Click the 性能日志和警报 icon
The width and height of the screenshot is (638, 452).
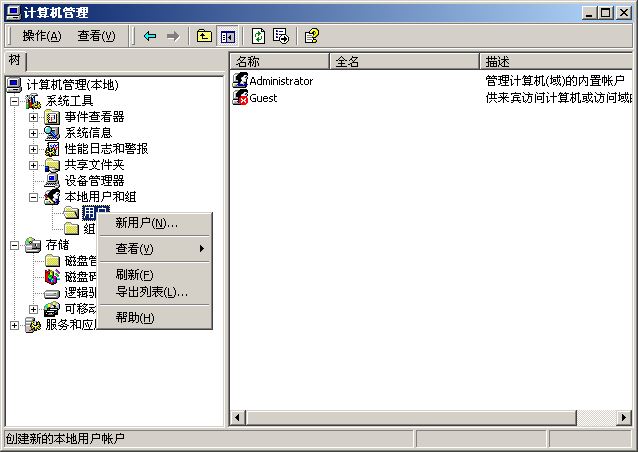point(52,149)
